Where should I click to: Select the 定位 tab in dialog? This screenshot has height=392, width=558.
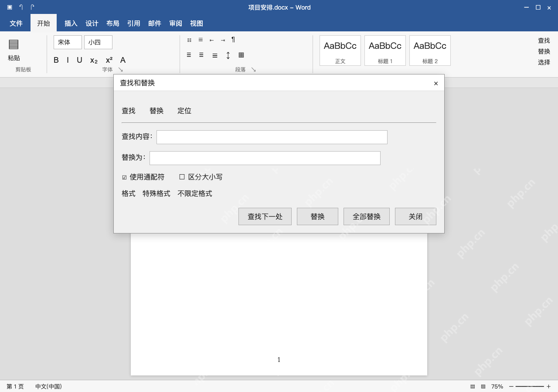pyautogui.click(x=184, y=111)
